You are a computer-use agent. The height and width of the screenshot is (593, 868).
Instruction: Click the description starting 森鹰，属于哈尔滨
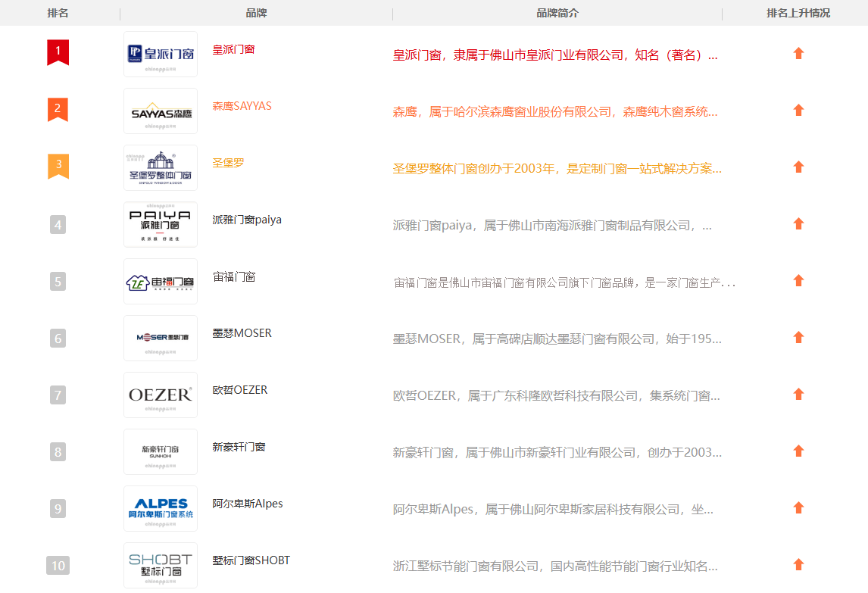point(555,112)
